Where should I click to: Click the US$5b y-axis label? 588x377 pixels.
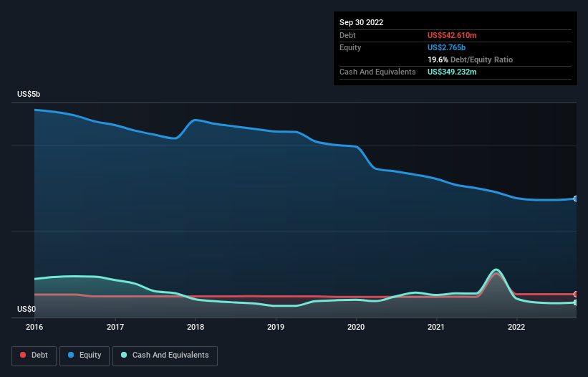[x=29, y=94]
